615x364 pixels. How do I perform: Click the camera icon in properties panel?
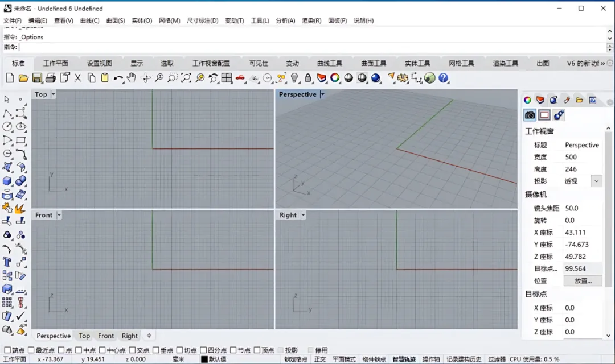pyautogui.click(x=530, y=115)
